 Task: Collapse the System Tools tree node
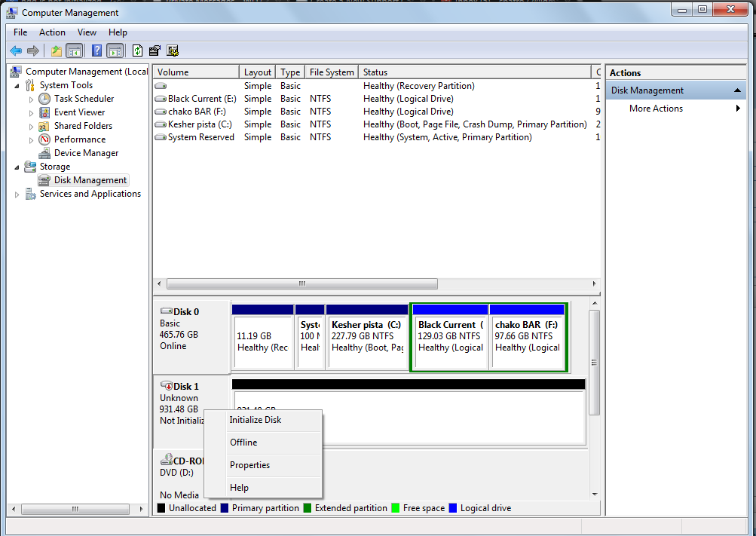(17, 86)
